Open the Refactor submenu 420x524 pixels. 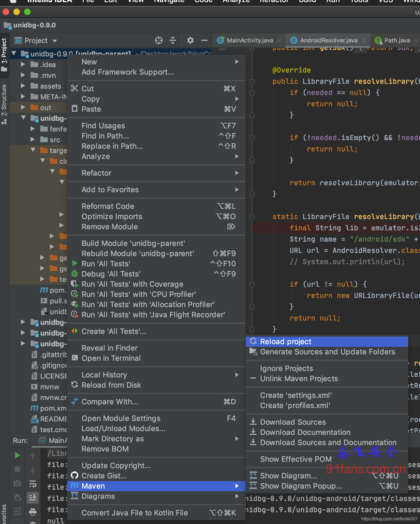pyautogui.click(x=156, y=173)
